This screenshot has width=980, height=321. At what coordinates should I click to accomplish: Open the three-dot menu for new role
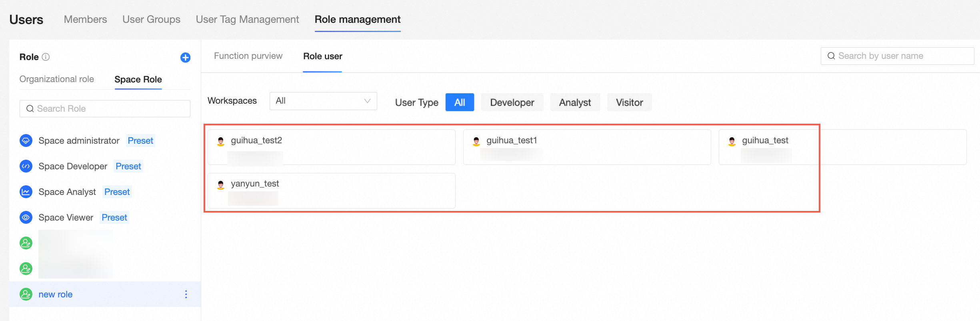(x=186, y=294)
